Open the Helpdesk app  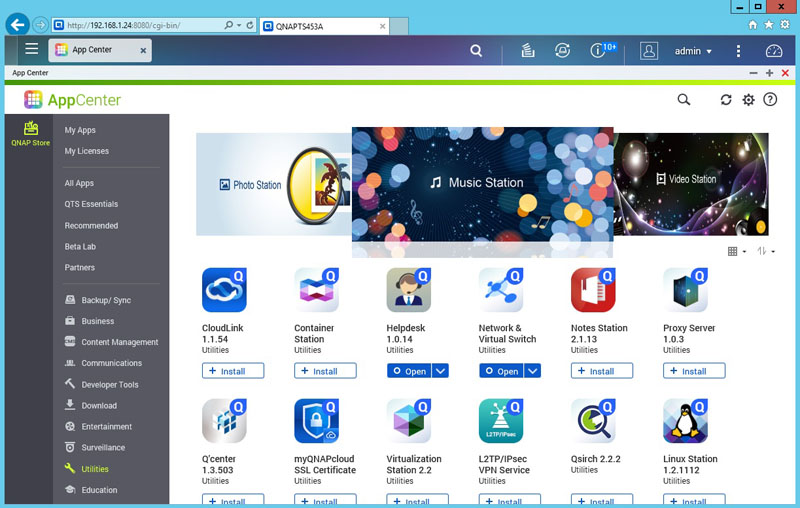(x=409, y=371)
